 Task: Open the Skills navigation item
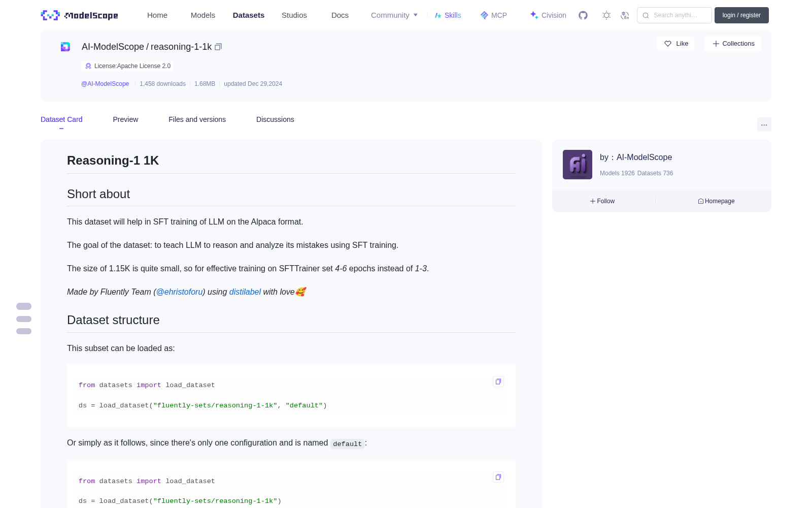point(448,15)
